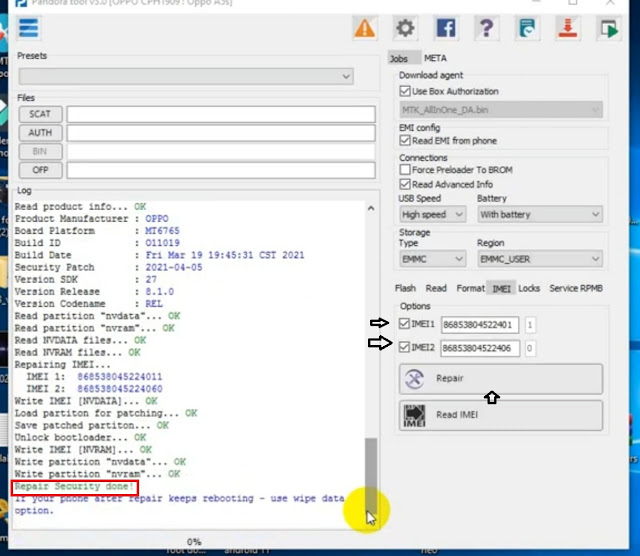Click the Read IMEI barcode icon
The width and height of the screenshot is (640, 556).
pyautogui.click(x=414, y=415)
